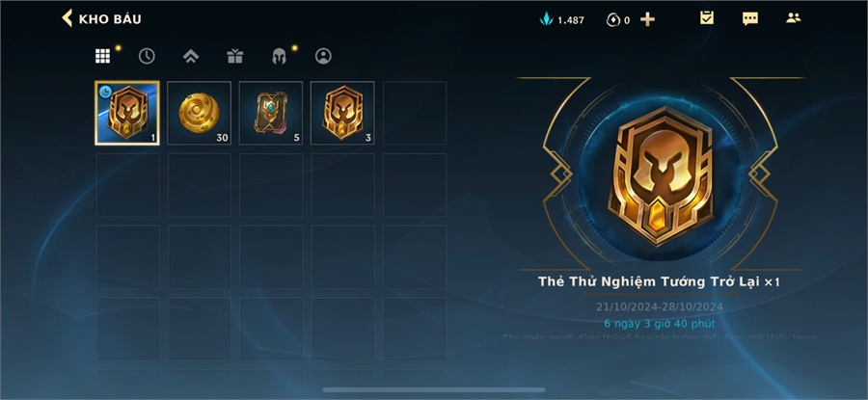This screenshot has height=400, width=868.
Task: Tap the blue mote currency 1.487
Action: pos(562,20)
